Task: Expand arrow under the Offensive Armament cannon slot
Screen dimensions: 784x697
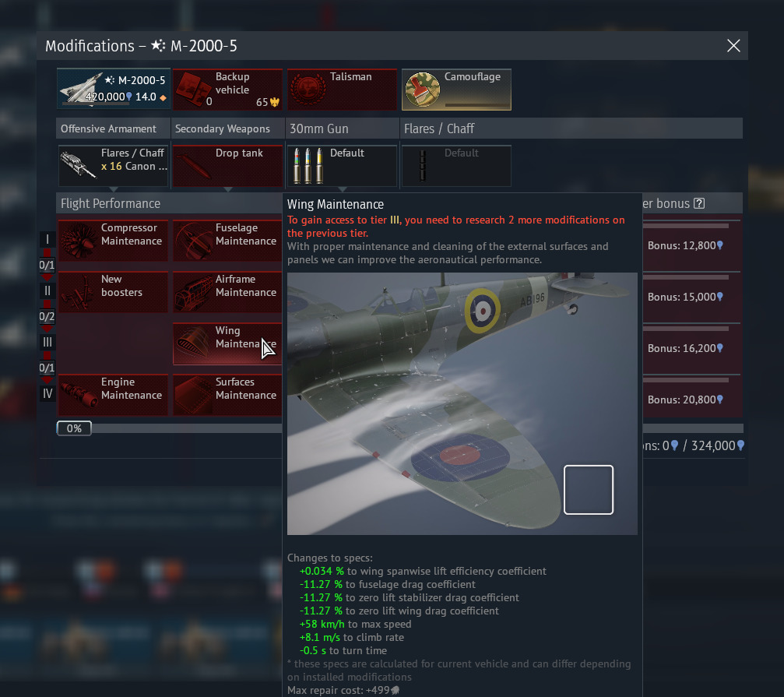Action: point(113,189)
